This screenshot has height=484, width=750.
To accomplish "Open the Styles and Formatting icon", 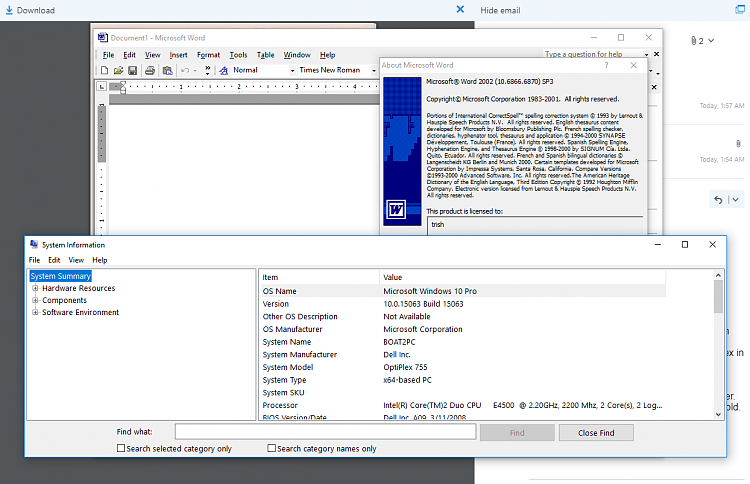I will pos(223,70).
